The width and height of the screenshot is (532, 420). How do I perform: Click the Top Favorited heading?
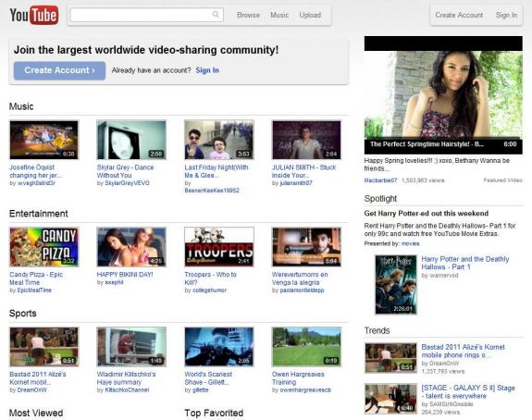pyautogui.click(x=214, y=413)
